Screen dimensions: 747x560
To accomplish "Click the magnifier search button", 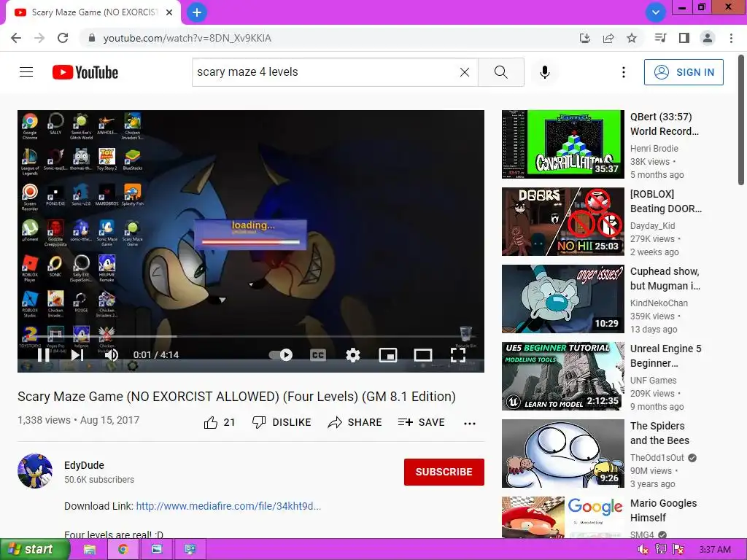I will click(500, 72).
